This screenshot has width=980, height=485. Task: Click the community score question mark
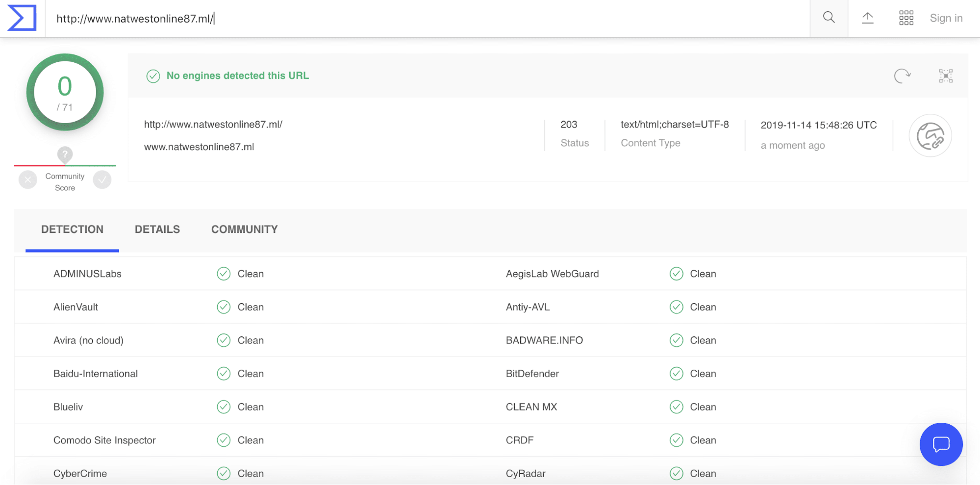point(65,154)
